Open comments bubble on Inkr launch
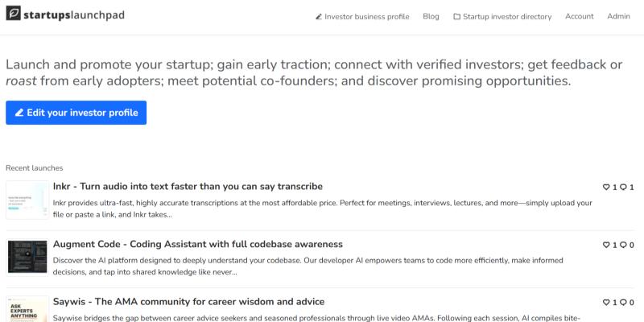This screenshot has width=644, height=322. [623, 187]
